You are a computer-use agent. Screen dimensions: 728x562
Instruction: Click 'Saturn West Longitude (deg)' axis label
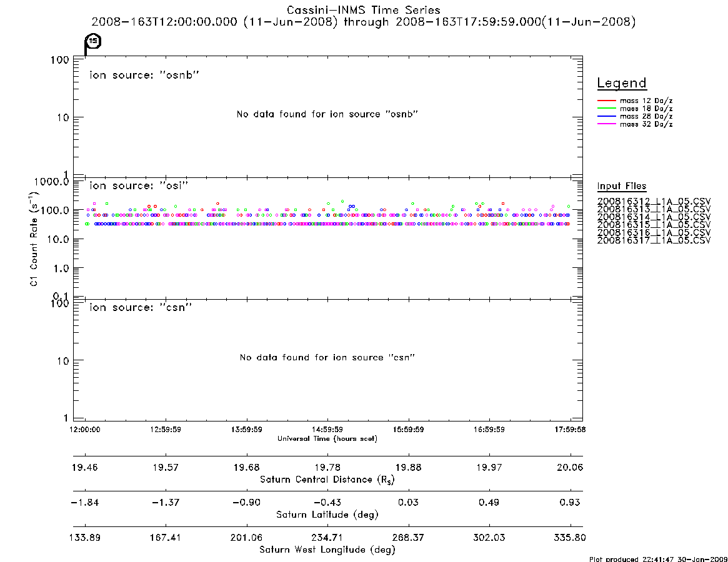pos(327,550)
